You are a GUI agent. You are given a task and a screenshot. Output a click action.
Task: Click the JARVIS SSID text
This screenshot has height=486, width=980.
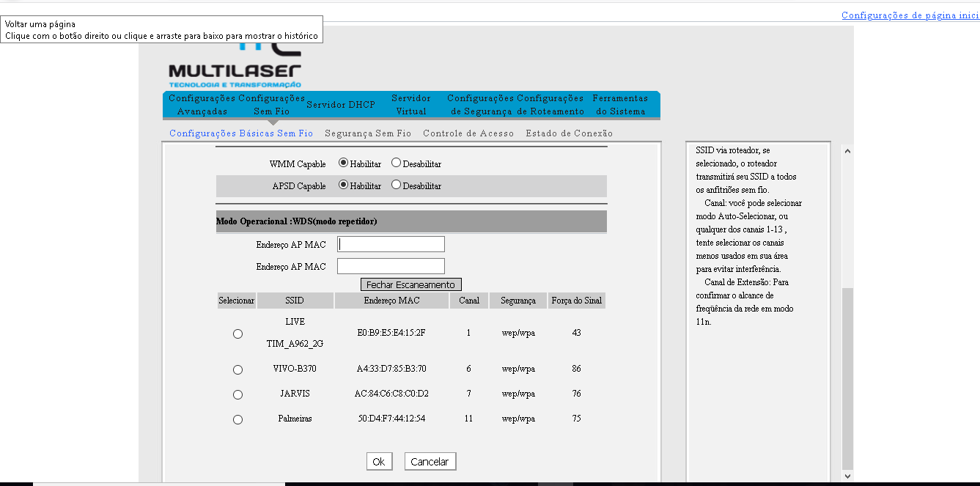click(x=295, y=394)
